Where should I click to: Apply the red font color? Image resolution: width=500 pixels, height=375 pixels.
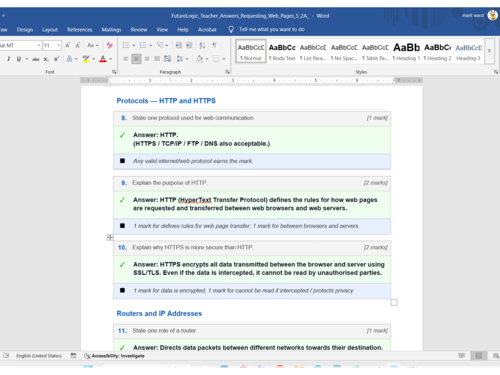pos(103,59)
